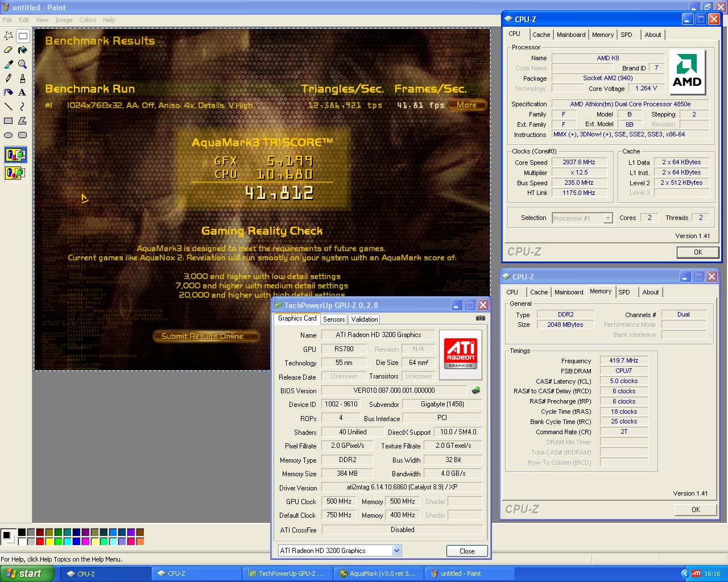Open the Help menu in Paint

click(x=109, y=20)
